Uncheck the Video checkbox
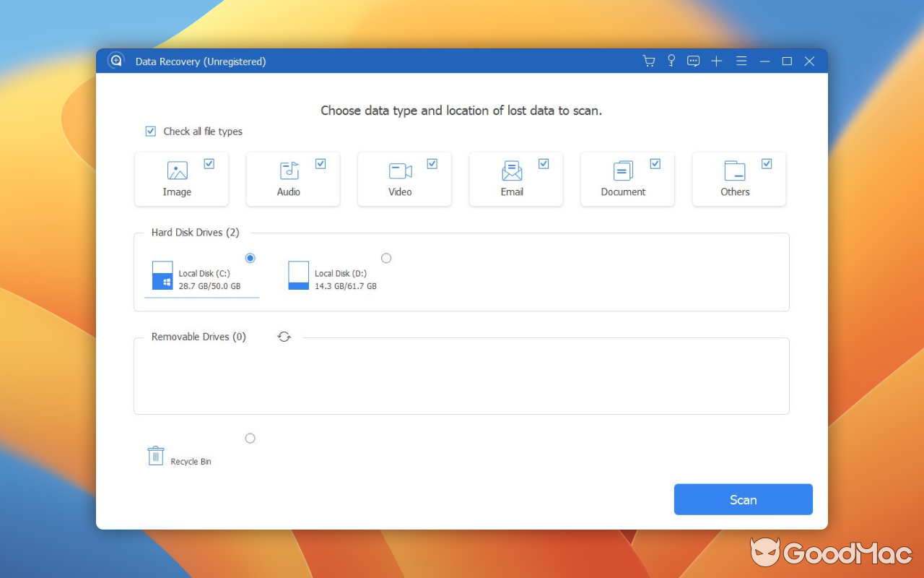This screenshot has width=924, height=578. (x=432, y=163)
